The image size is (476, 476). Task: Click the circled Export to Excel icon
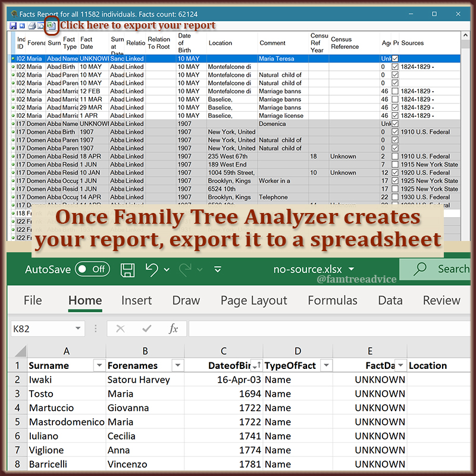[51, 26]
